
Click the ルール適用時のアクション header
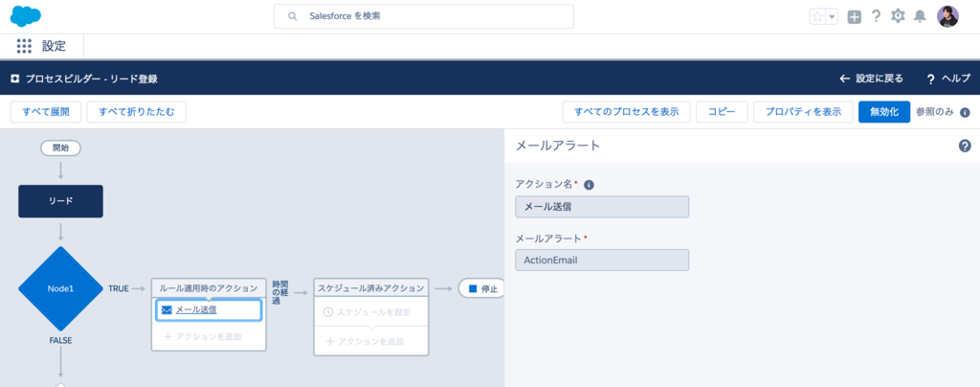(x=209, y=288)
